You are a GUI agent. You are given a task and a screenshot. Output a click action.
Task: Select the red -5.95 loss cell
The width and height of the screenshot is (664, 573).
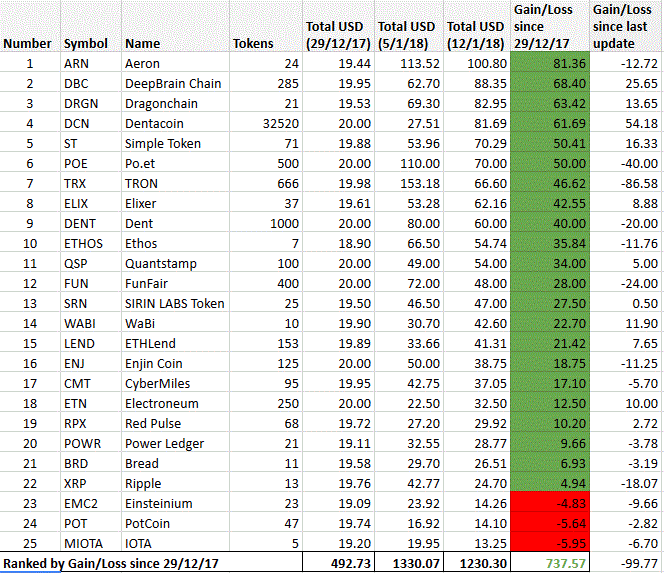[x=550, y=543]
